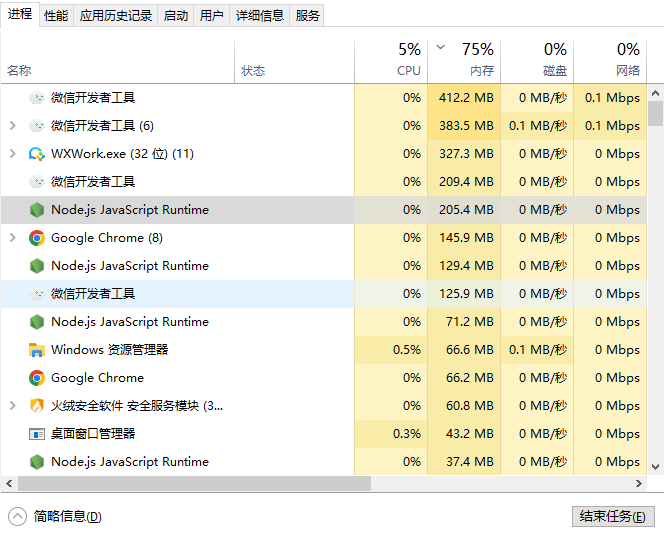Switch to the 启动 tab
The height and width of the screenshot is (541, 664).
(x=176, y=16)
